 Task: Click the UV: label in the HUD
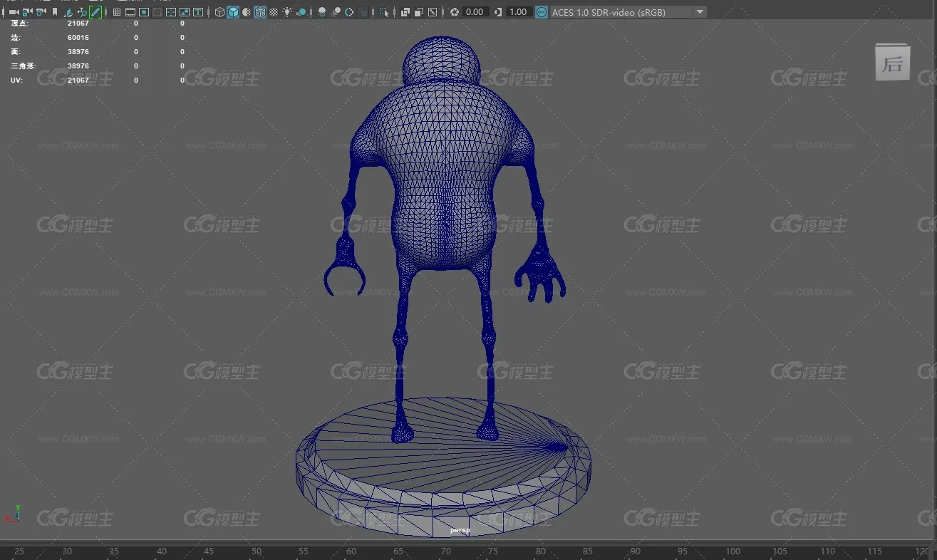pyautogui.click(x=17, y=81)
